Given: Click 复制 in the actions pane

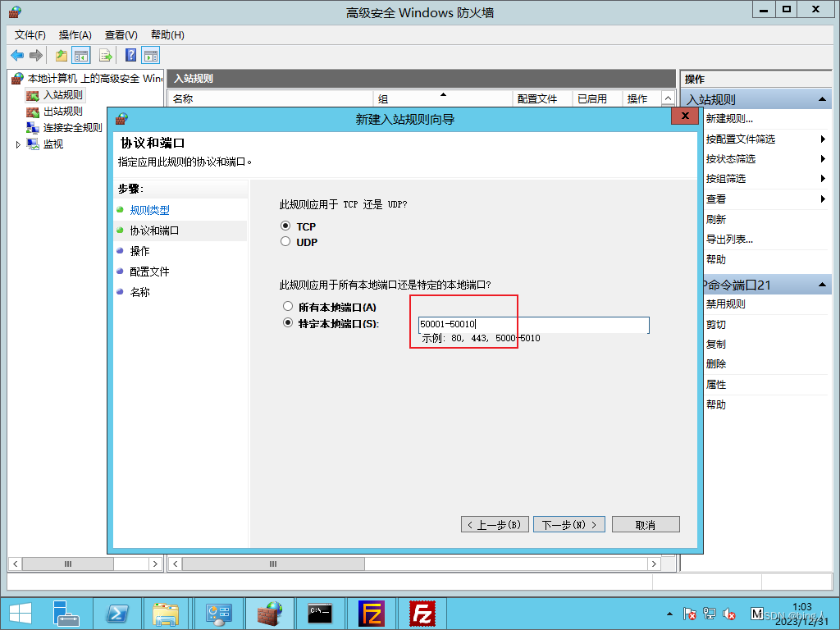Looking at the screenshot, I should point(715,345).
